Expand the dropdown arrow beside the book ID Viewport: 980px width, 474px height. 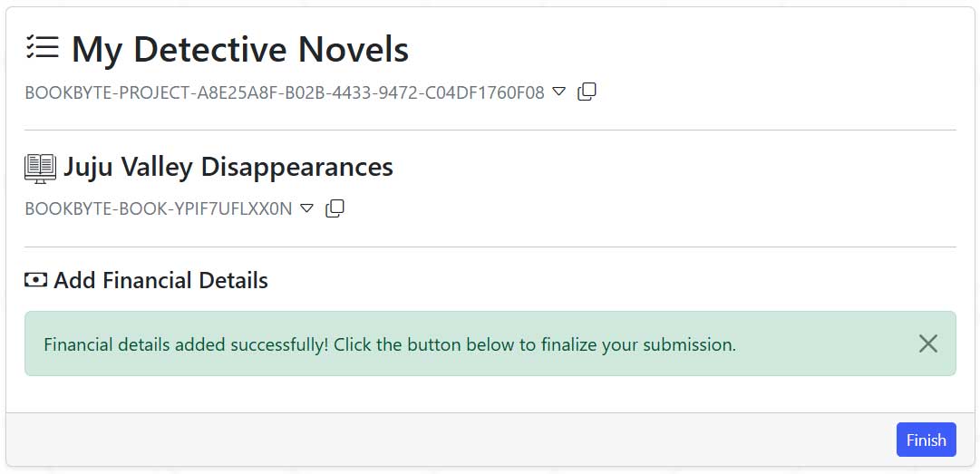(x=306, y=208)
